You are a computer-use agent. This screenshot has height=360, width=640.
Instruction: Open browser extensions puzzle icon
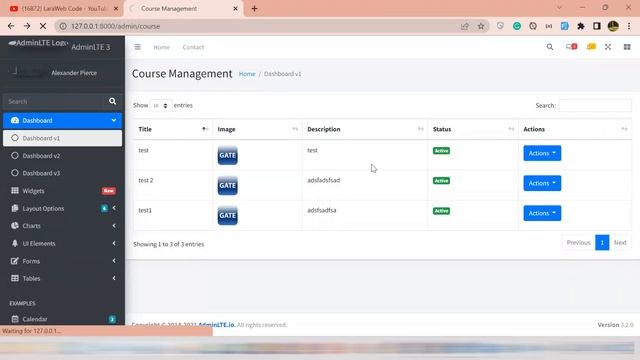pyautogui.click(x=580, y=26)
